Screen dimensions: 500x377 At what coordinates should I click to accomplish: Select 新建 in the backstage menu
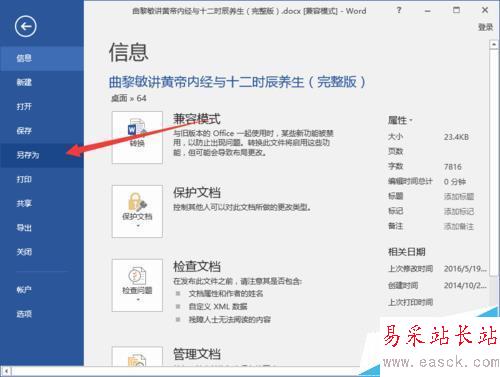tap(42, 82)
